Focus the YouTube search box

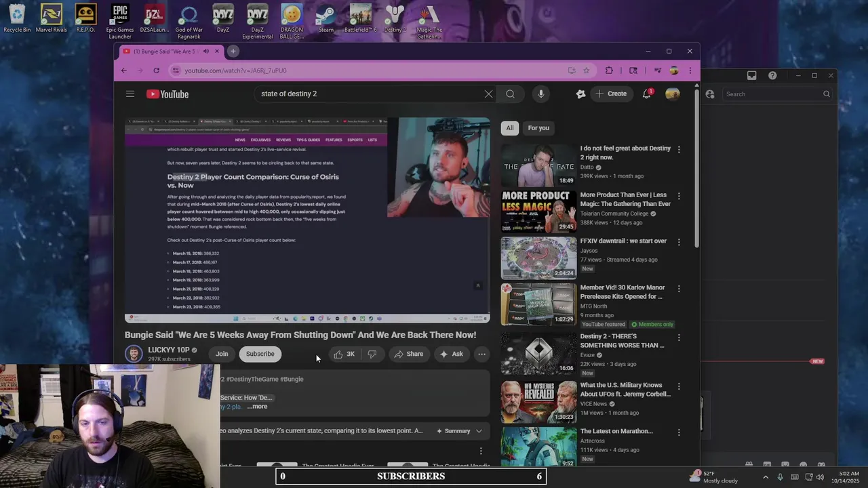[x=370, y=94]
